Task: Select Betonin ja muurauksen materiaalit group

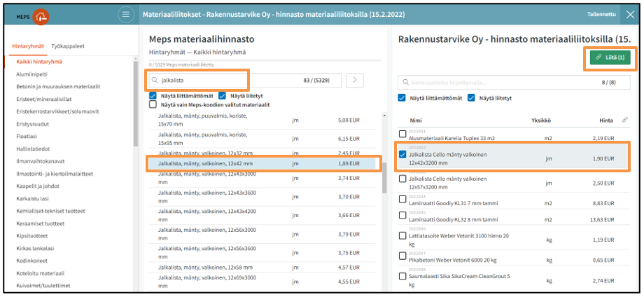Action: [58, 87]
